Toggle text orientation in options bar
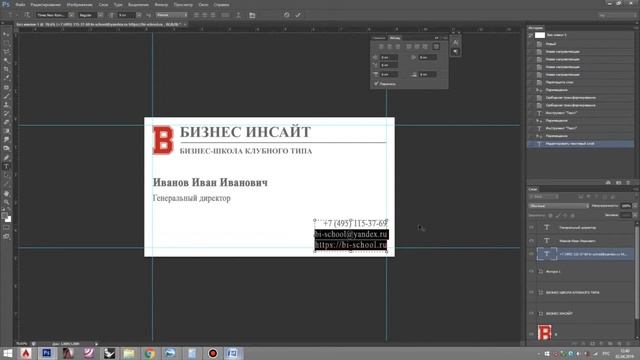This screenshot has height=360, width=640. (x=27, y=15)
